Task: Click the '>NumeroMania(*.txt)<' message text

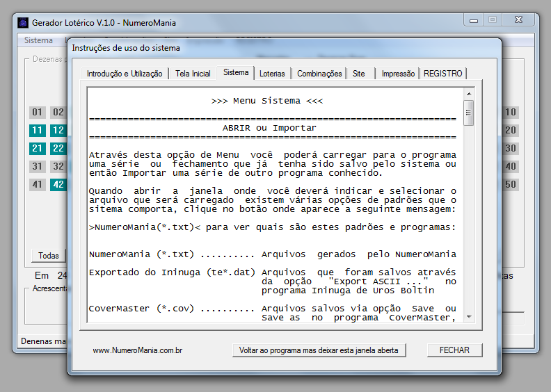Action: [x=145, y=227]
